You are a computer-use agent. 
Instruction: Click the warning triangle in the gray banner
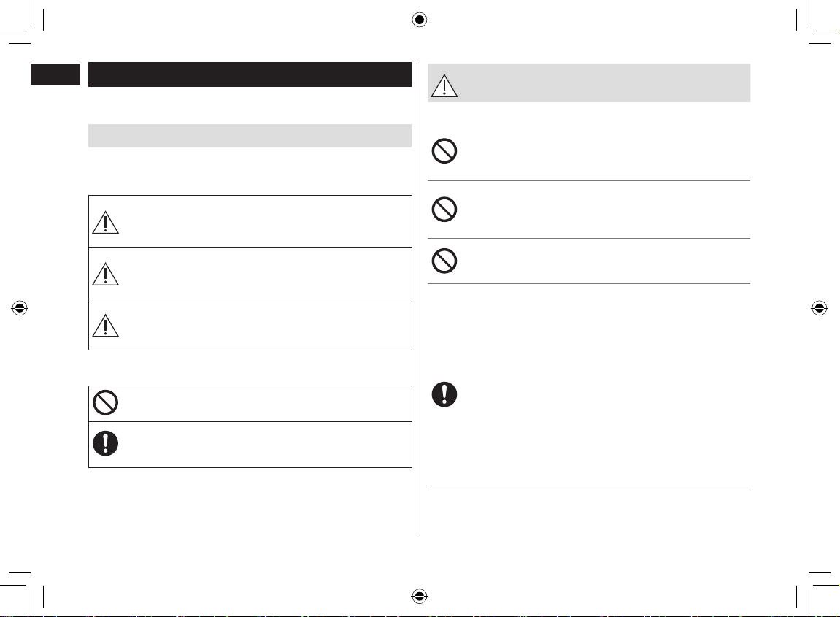pos(444,85)
